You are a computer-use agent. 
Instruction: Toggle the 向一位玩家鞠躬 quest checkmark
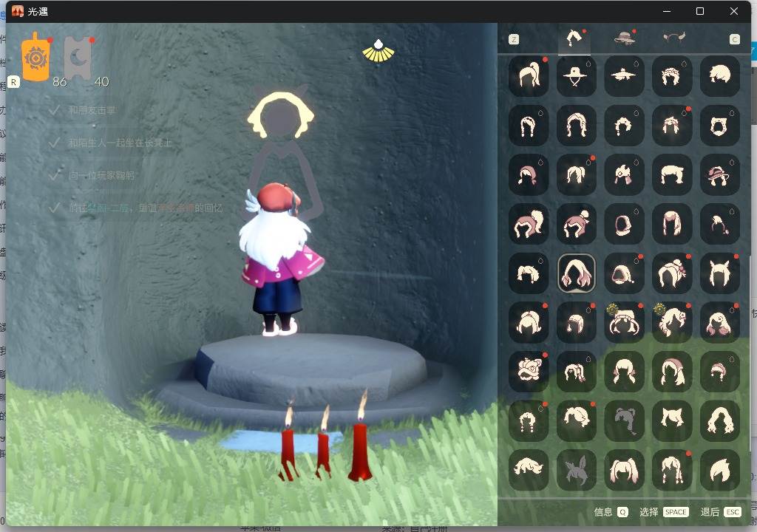click(54, 175)
